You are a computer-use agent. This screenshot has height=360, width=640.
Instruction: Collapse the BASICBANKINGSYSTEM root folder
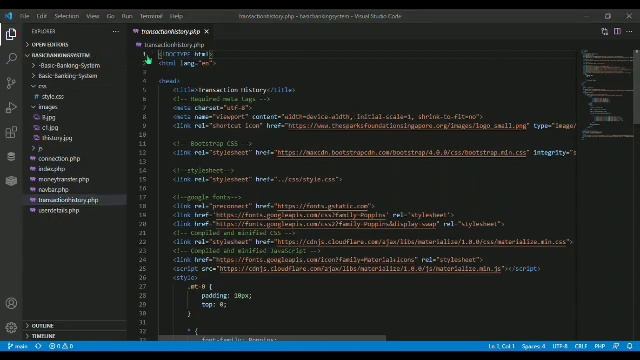(74, 55)
